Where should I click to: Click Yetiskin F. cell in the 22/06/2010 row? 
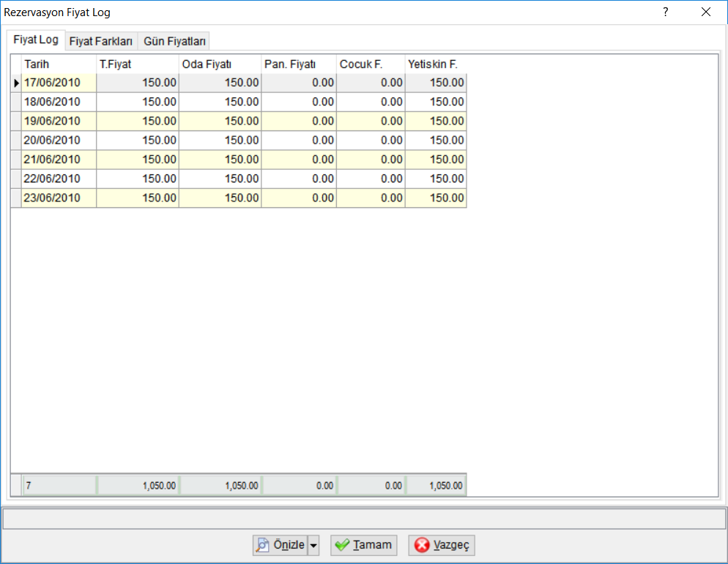tap(436, 179)
